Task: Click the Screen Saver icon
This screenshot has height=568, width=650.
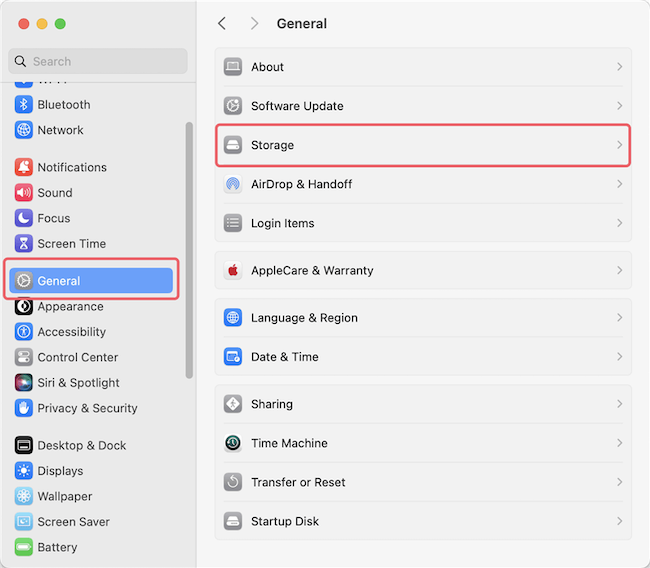Action: coord(24,522)
